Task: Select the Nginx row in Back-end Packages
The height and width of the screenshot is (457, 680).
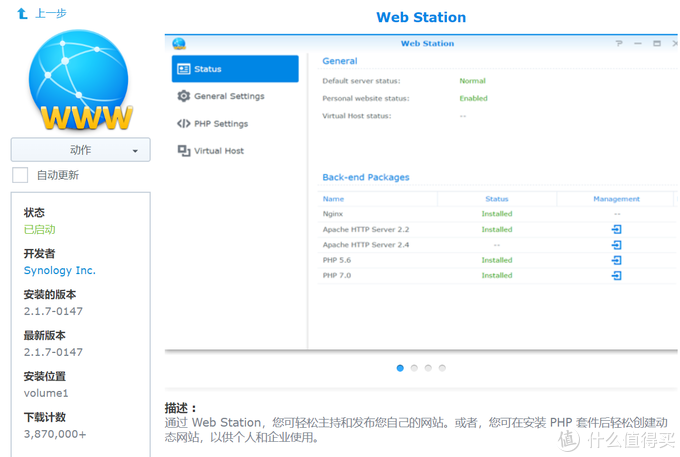Action: click(x=497, y=214)
